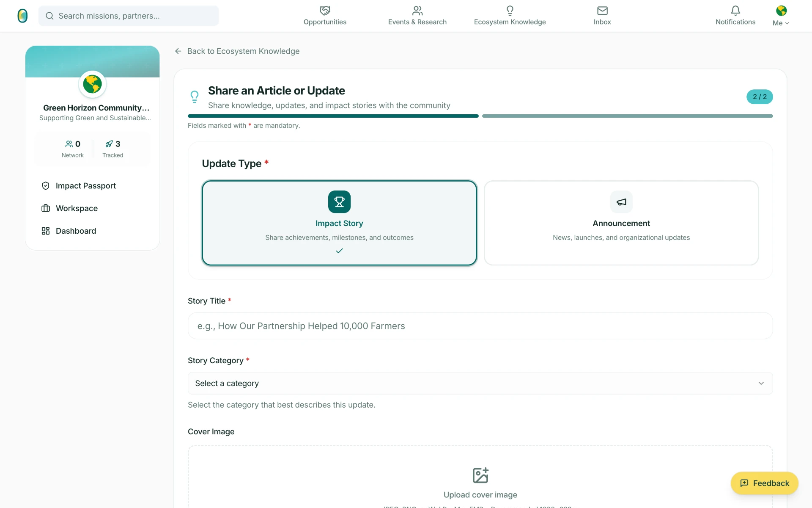This screenshot has height=508, width=812.
Task: Focus the search missions, partners field
Action: [x=129, y=16]
